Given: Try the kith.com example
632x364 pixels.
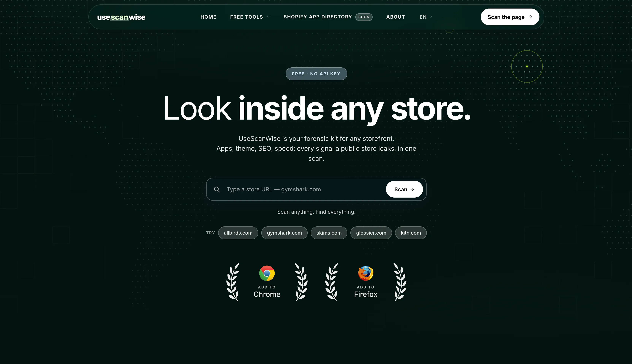Looking at the screenshot, I should 410,233.
